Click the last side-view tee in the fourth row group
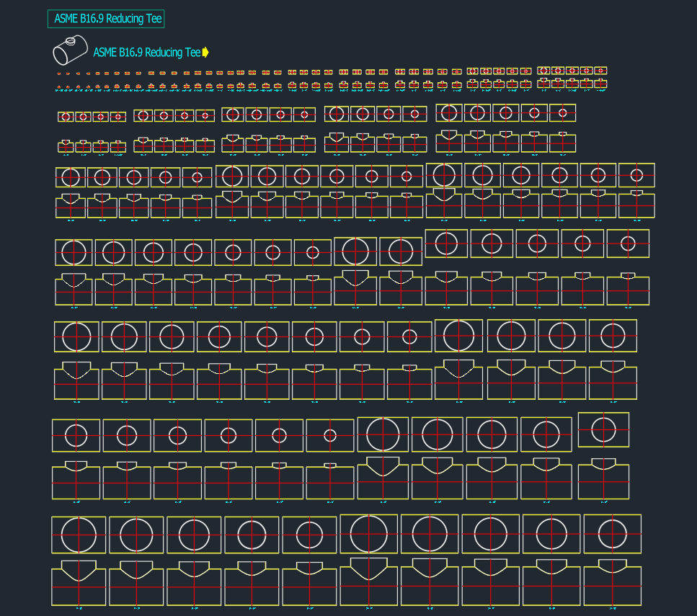Image resolution: width=697 pixels, height=616 pixels. (x=628, y=290)
